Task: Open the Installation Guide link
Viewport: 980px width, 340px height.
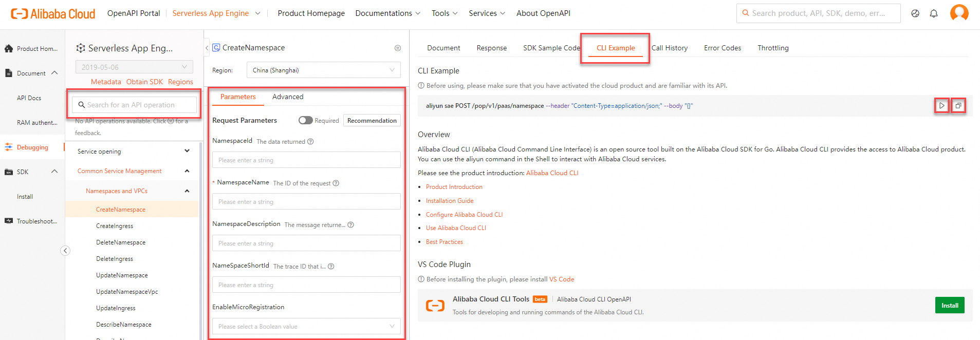Action: (450, 201)
